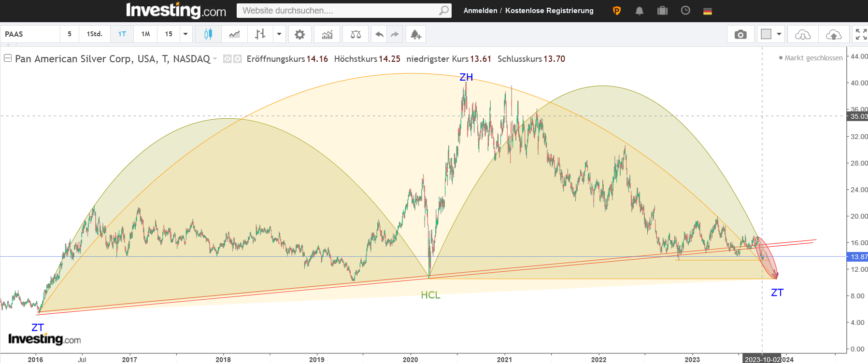The width and height of the screenshot is (868, 363).
Task: Click the search magnifier icon
Action: pos(444,11)
